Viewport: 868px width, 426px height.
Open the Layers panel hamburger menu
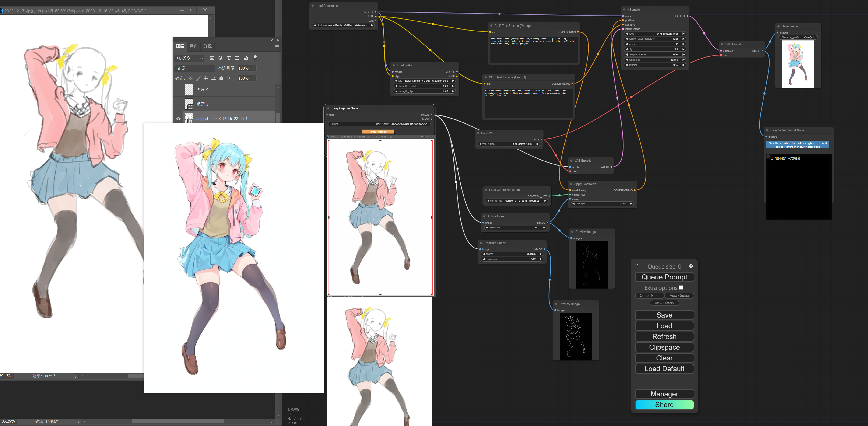pyautogui.click(x=277, y=47)
